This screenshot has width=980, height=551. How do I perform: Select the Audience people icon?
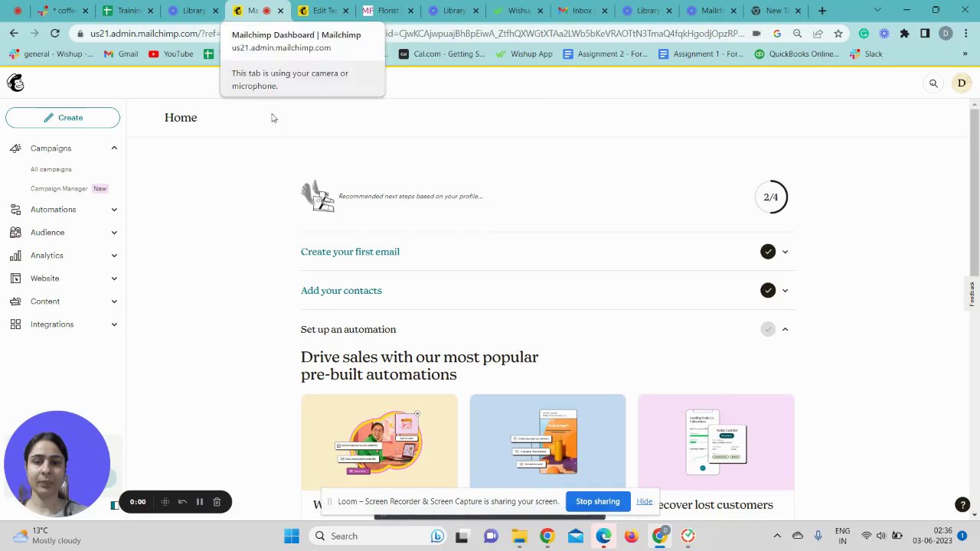click(x=15, y=233)
